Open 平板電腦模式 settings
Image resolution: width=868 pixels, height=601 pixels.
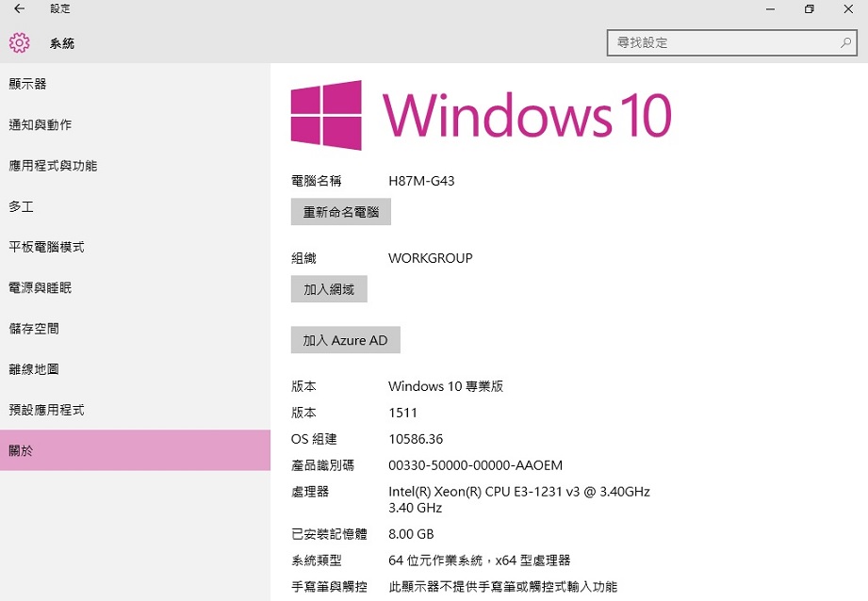click(135, 247)
